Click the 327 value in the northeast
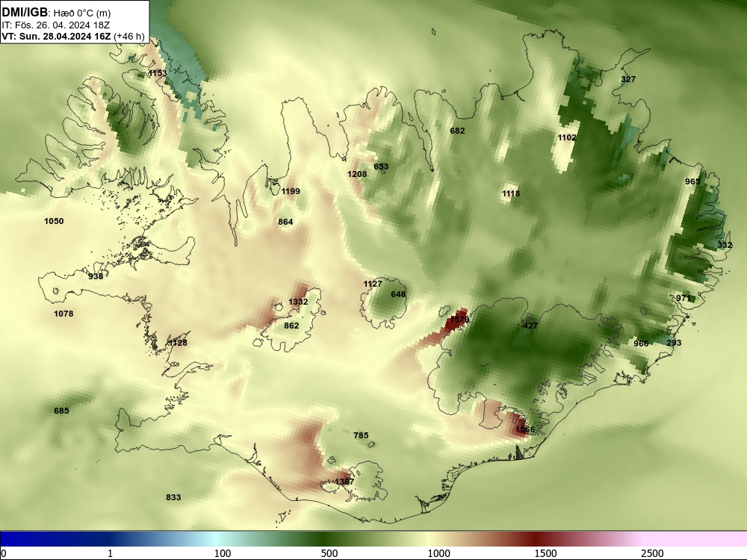This screenshot has width=747, height=560. [628, 79]
